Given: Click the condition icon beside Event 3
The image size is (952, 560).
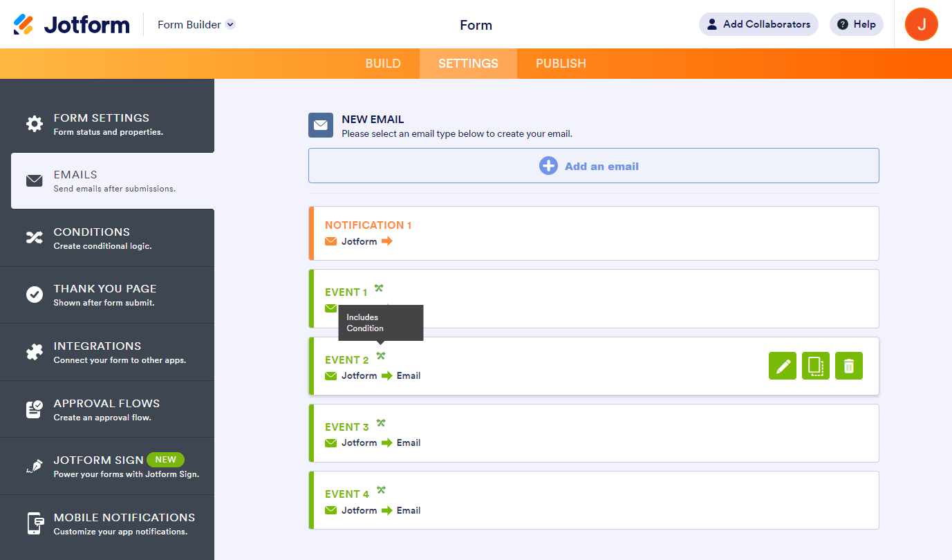Looking at the screenshot, I should 381,423.
